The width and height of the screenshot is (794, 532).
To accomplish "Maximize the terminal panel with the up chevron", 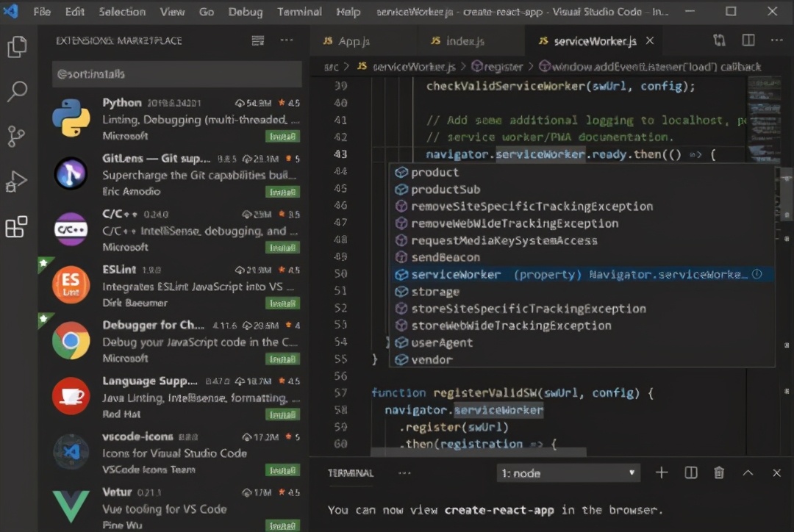I will 748,472.
